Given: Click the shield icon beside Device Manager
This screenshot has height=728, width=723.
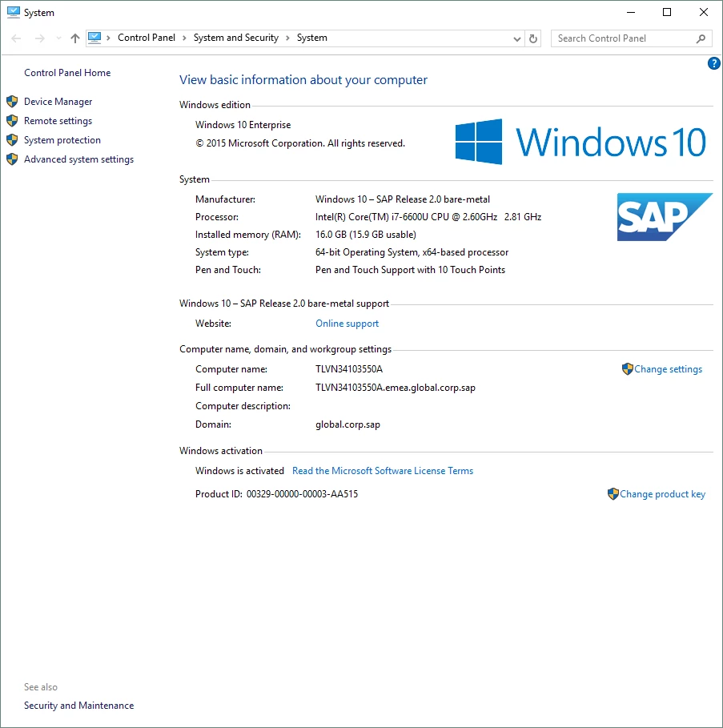Looking at the screenshot, I should (x=12, y=102).
